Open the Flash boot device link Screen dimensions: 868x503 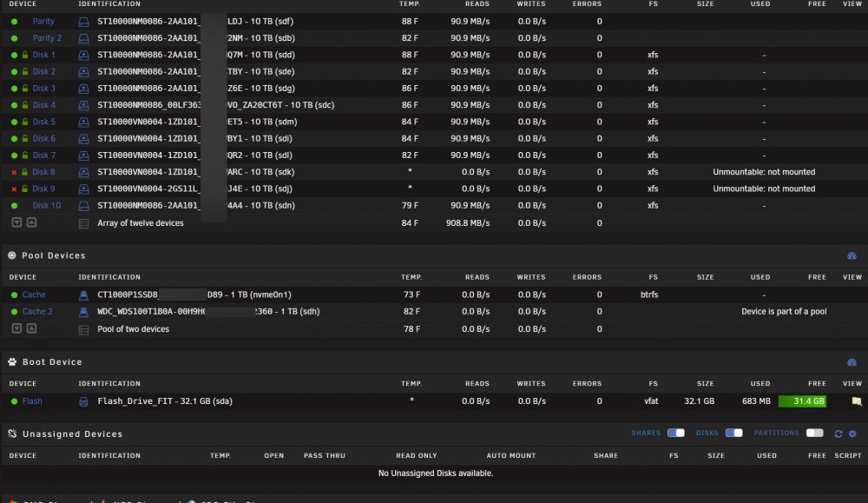point(32,401)
